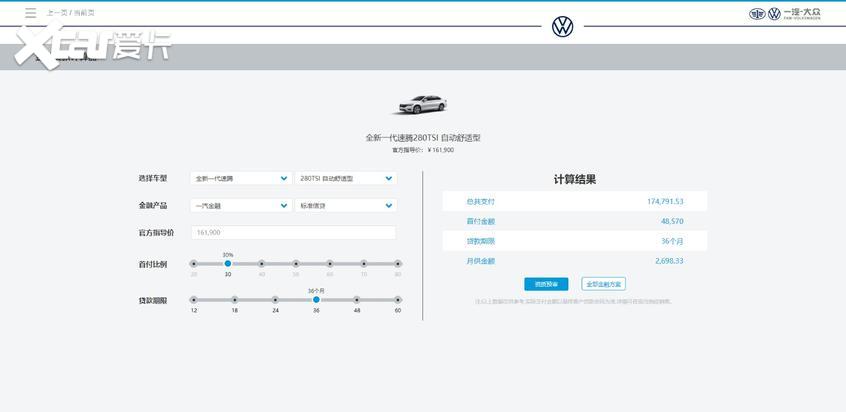
Task: Click the 选择车型 form label
Action: 153,178
